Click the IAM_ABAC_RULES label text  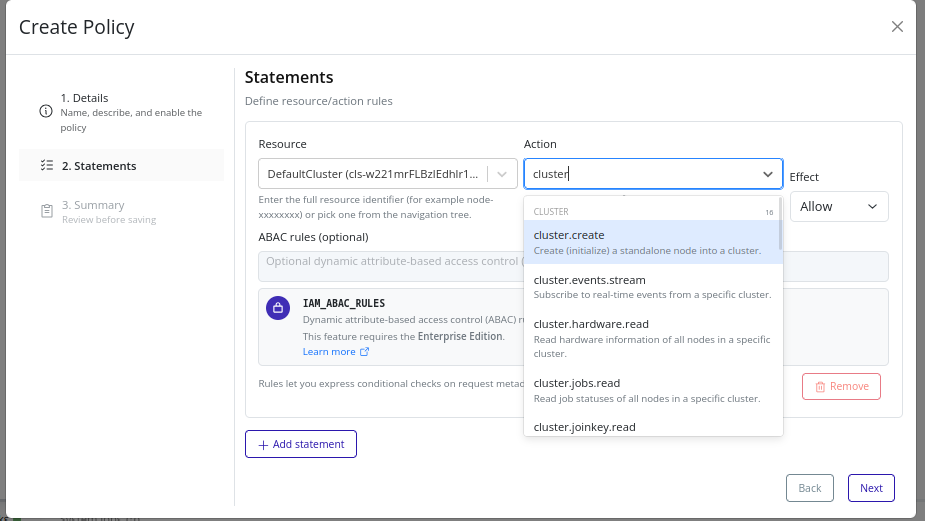point(344,303)
